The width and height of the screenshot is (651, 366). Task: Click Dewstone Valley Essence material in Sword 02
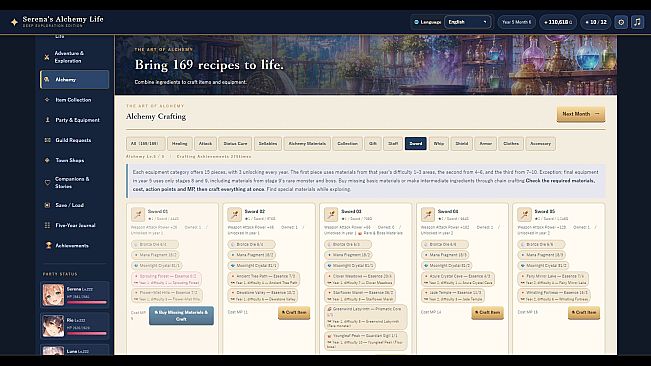[263, 295]
